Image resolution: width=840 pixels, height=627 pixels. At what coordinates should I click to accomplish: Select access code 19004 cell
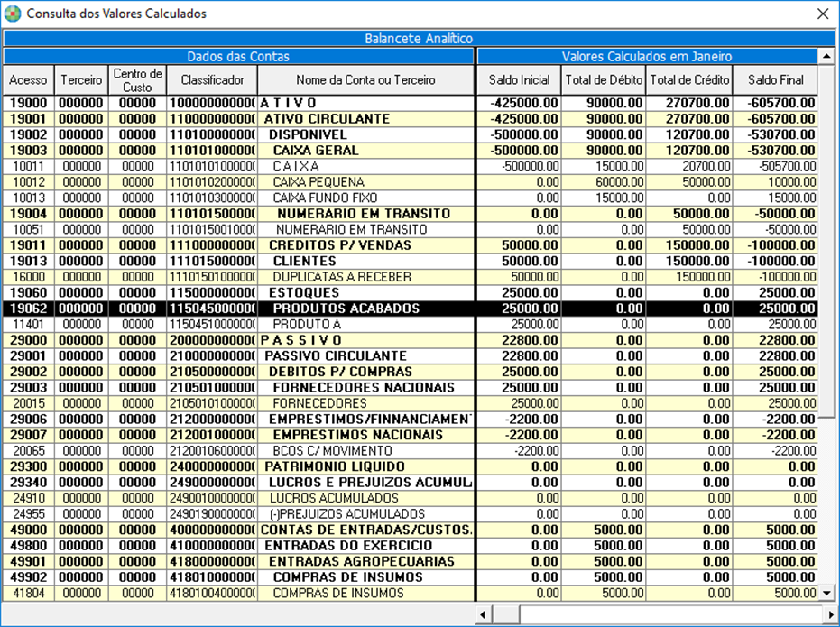point(28,214)
